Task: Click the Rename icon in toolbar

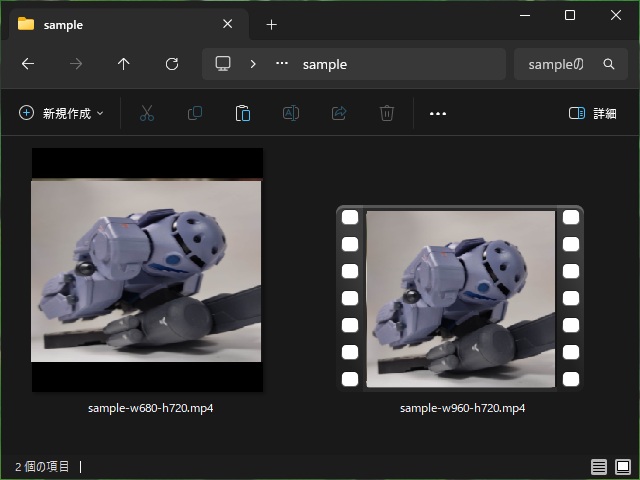Action: [x=291, y=113]
